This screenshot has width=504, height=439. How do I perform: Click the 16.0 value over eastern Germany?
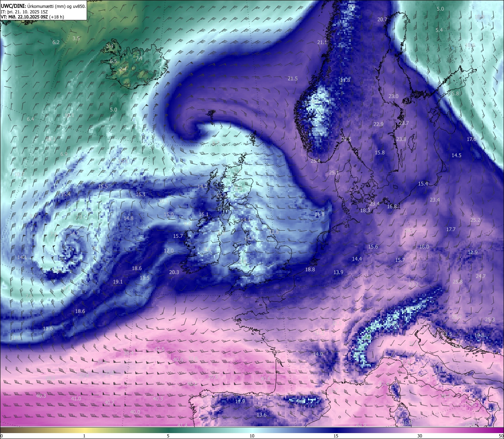pos(424,246)
